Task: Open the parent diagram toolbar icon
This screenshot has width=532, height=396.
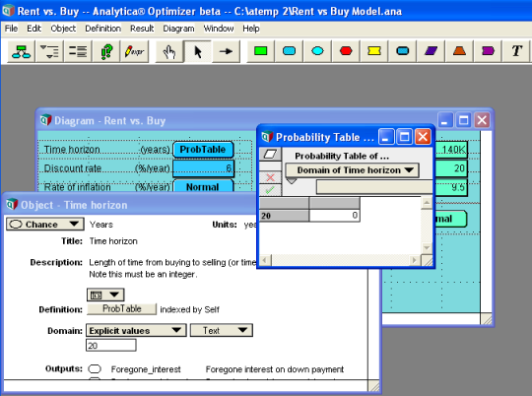Action: (21, 51)
